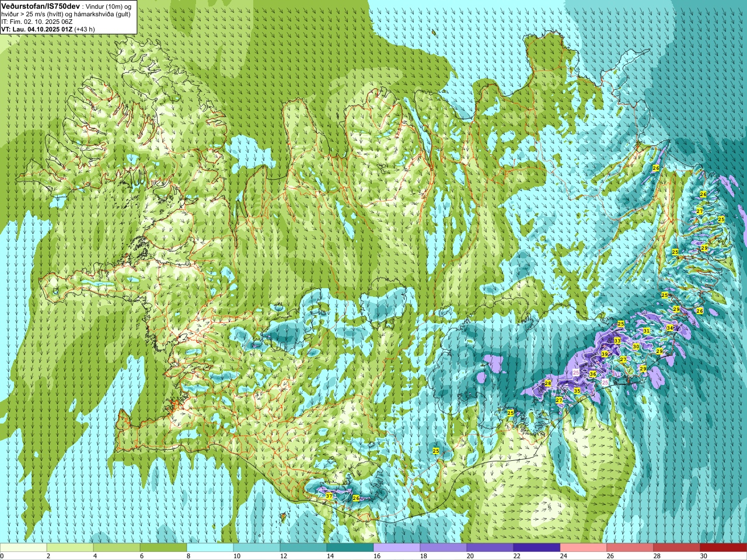
Task: Pick the 10–12 m/s legend color swatch
Action: [x=257, y=548]
